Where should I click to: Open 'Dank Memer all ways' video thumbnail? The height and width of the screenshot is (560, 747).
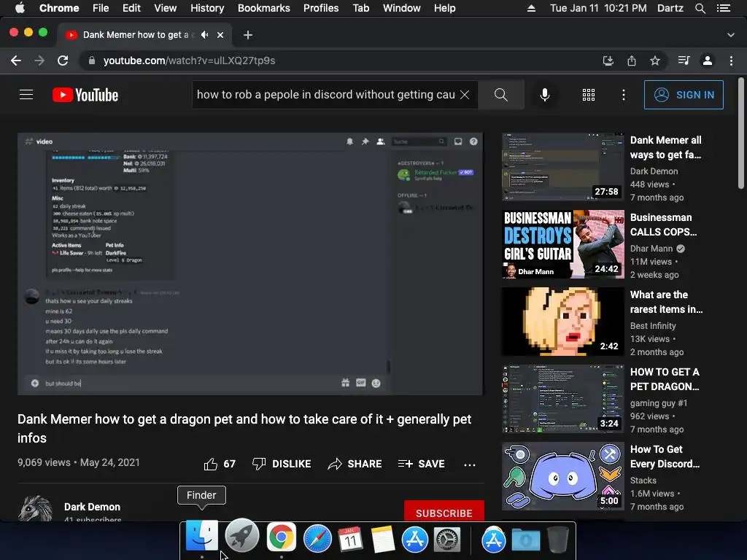pos(563,167)
